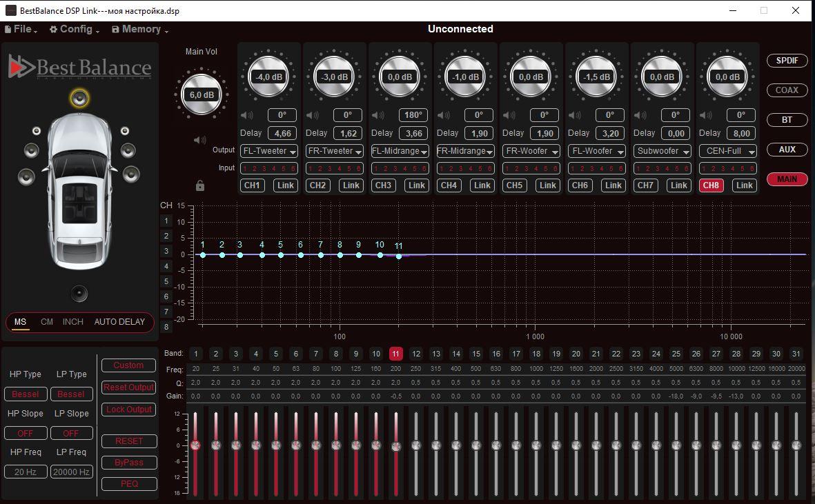Mute the CH3 FL-Midrange speaker icon
Screen dimensions: 815x504
(378, 115)
